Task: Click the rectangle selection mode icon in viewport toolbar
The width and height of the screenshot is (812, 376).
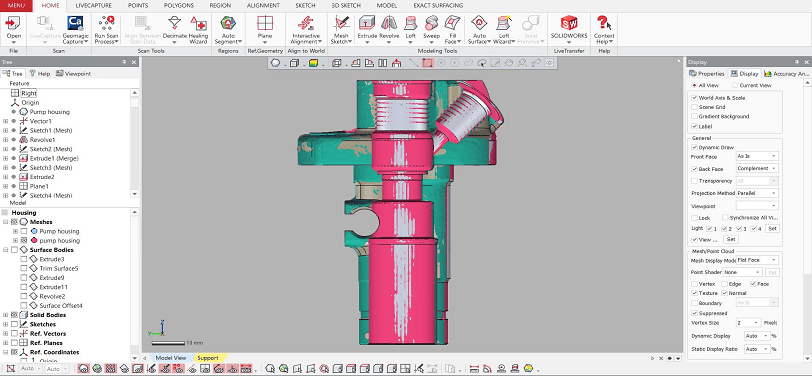Action: pos(427,63)
